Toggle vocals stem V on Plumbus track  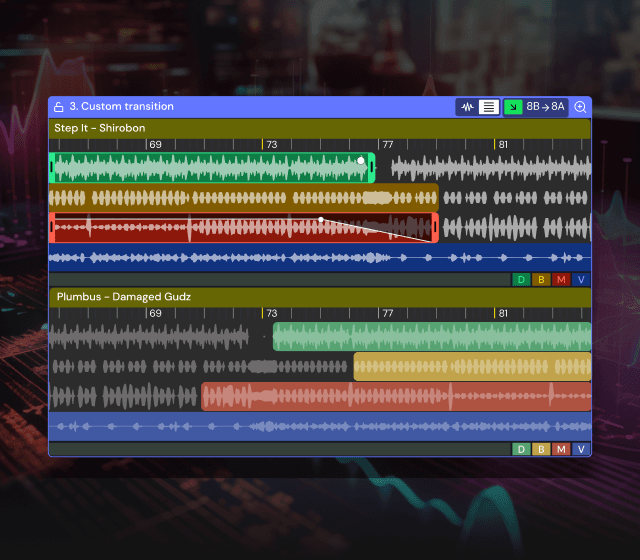pyautogui.click(x=581, y=449)
